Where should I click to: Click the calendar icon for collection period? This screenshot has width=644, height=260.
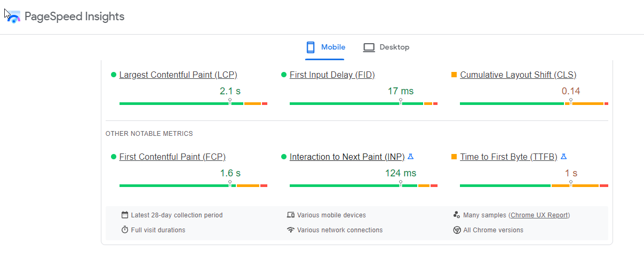tap(125, 215)
